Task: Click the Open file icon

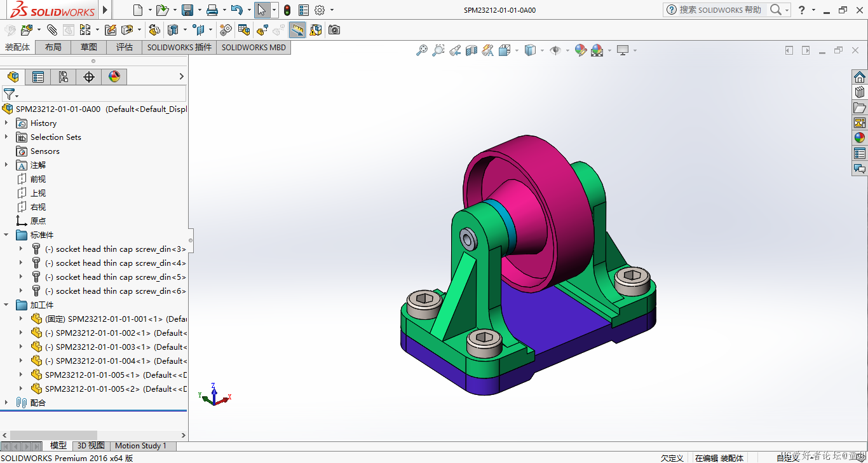Action: click(162, 10)
